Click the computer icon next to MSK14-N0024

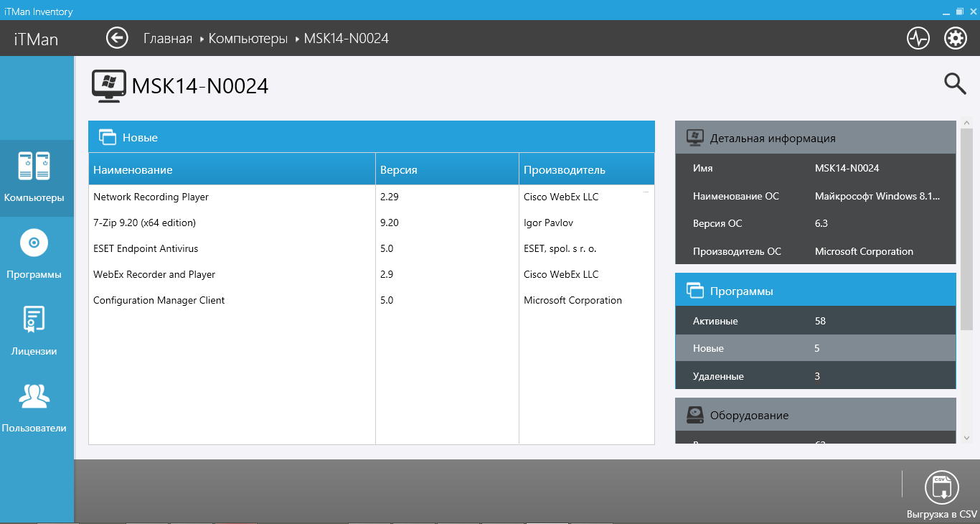click(108, 85)
